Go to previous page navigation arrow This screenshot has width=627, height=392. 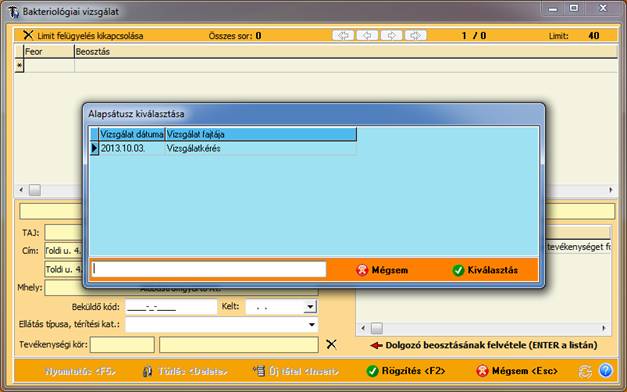(367, 36)
